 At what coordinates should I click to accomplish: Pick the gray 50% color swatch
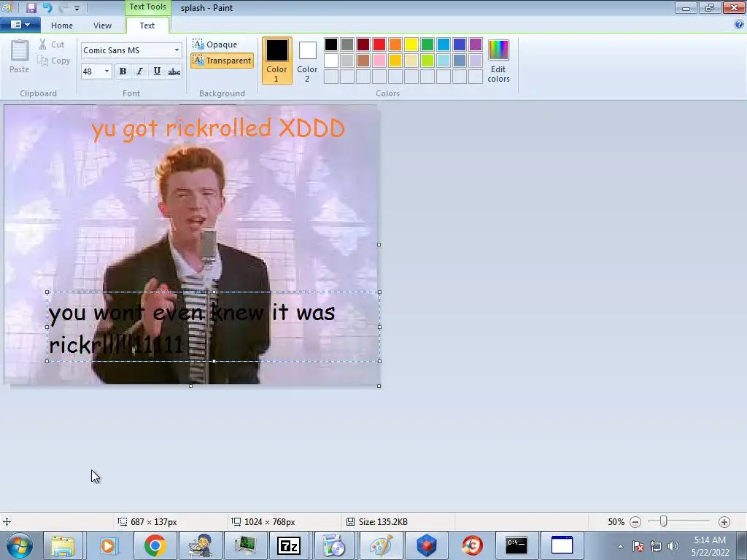point(347,44)
